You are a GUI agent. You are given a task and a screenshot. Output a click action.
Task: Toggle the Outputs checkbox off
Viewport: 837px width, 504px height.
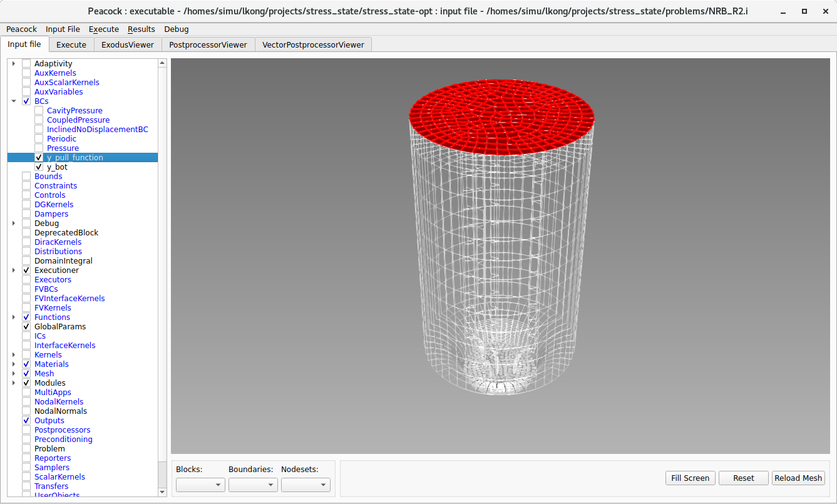click(x=26, y=420)
